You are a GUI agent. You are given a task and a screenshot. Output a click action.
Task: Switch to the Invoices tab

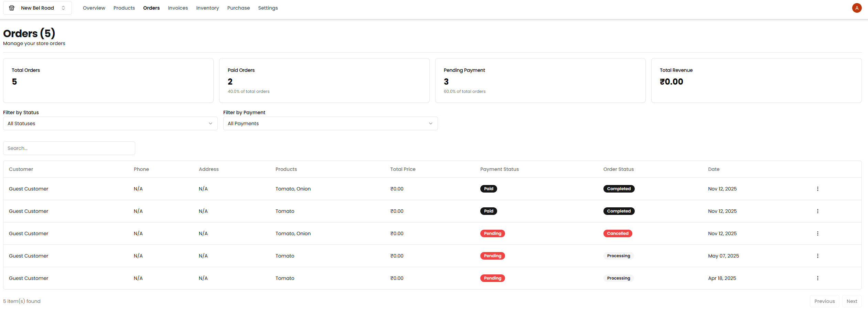click(178, 8)
